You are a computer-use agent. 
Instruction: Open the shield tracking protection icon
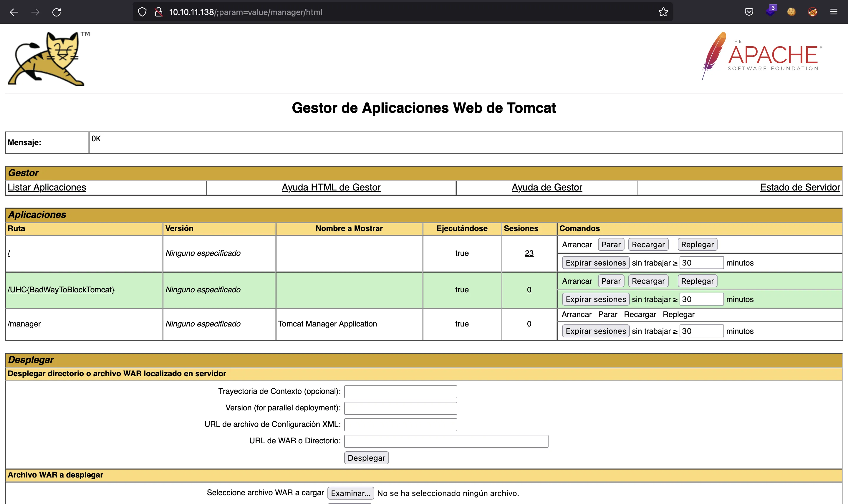(x=142, y=12)
